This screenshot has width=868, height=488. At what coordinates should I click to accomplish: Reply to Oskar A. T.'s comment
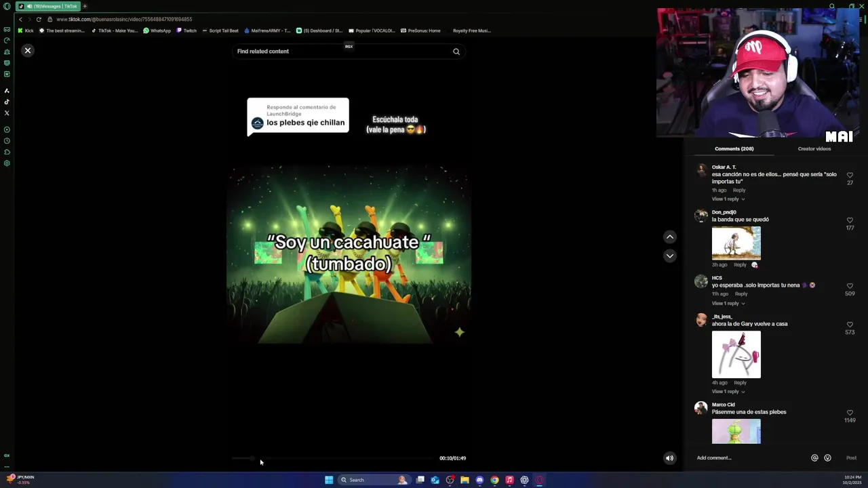tap(739, 190)
